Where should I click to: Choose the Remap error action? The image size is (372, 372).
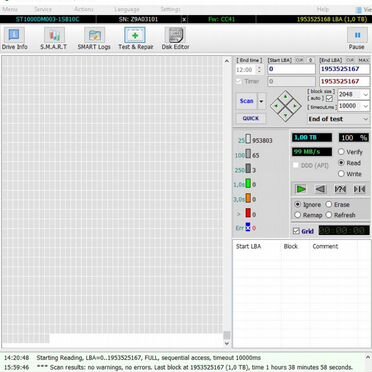click(x=297, y=215)
